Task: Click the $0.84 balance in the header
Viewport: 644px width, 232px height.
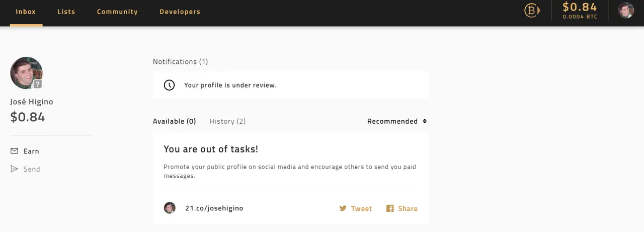Action: point(580,7)
